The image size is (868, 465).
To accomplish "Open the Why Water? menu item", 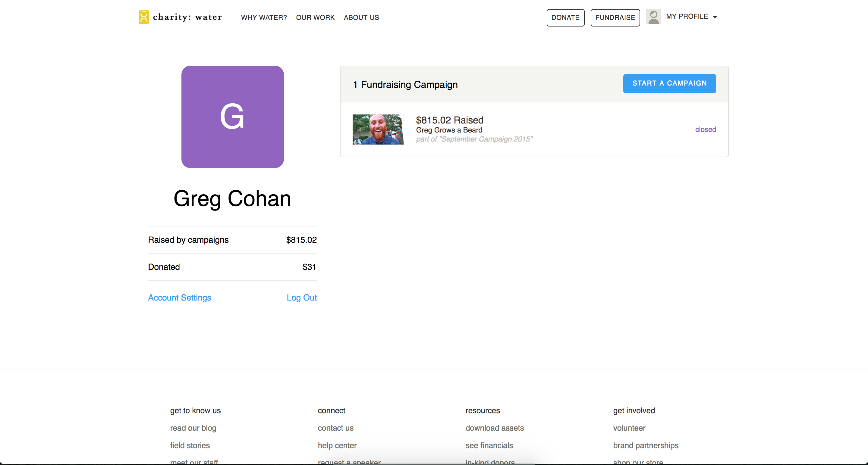I will 264,17.
